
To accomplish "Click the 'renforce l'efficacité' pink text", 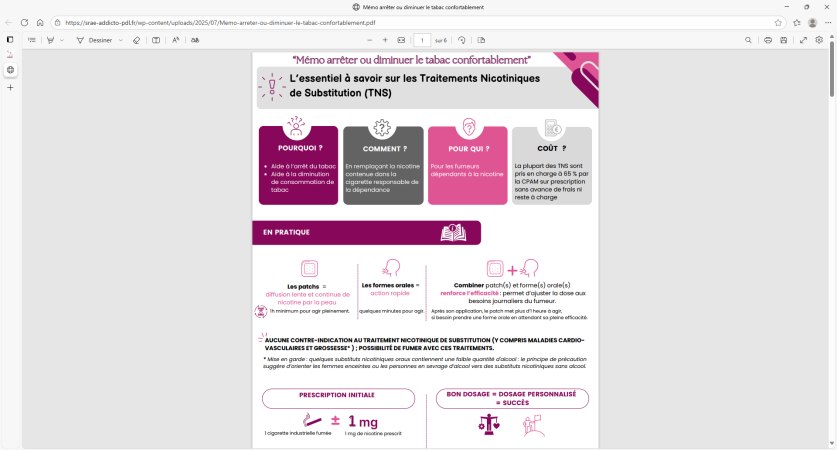I will 469,293.
